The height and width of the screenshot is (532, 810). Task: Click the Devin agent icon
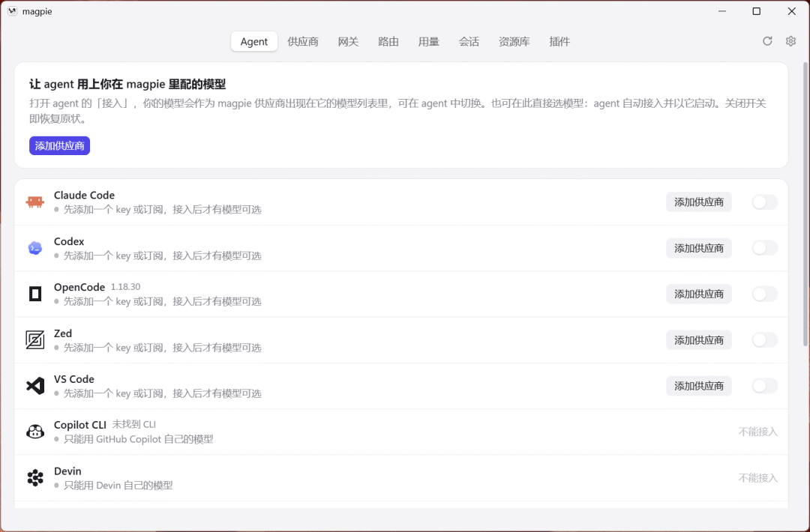click(x=35, y=478)
